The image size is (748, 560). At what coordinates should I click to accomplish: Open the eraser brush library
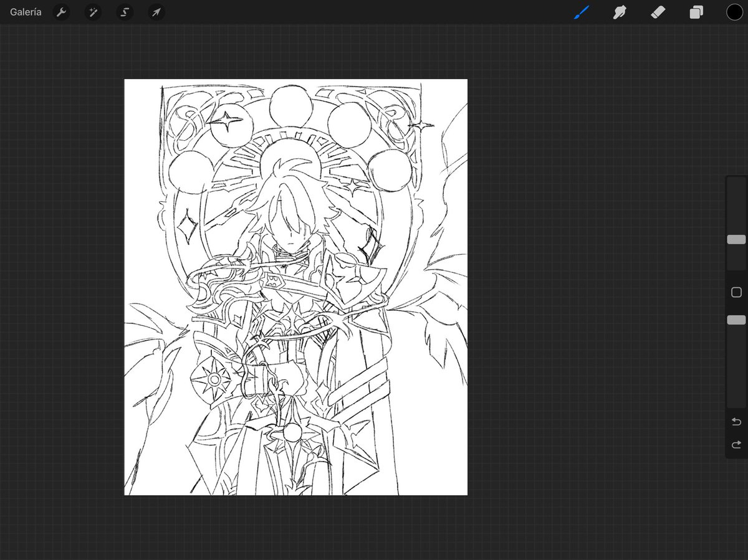(658, 12)
